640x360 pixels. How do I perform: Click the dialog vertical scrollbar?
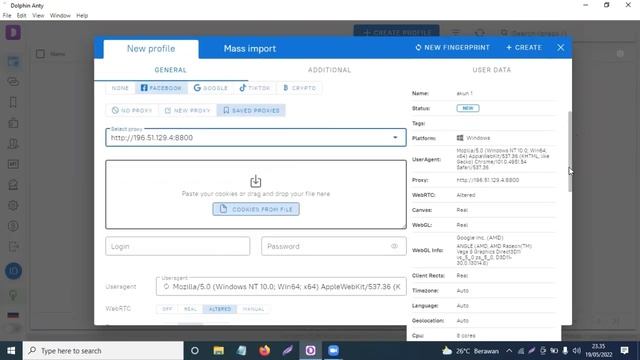[x=570, y=151]
